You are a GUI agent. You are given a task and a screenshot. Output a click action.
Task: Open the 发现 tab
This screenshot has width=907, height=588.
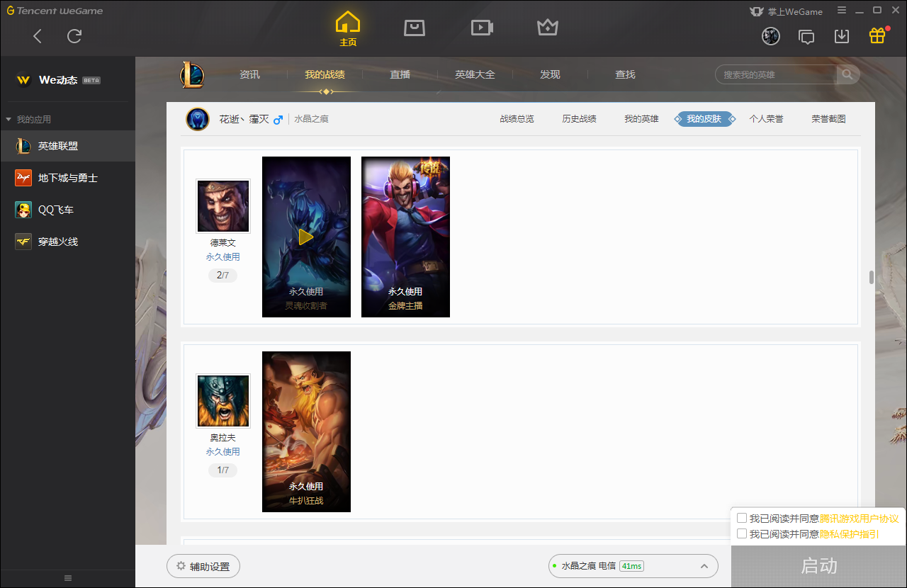point(550,74)
